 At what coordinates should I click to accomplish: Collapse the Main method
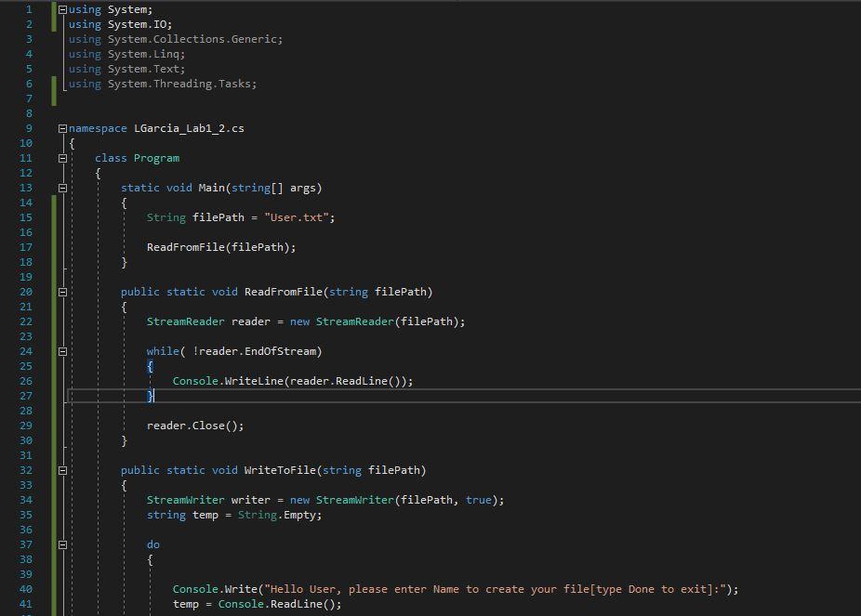(61, 188)
